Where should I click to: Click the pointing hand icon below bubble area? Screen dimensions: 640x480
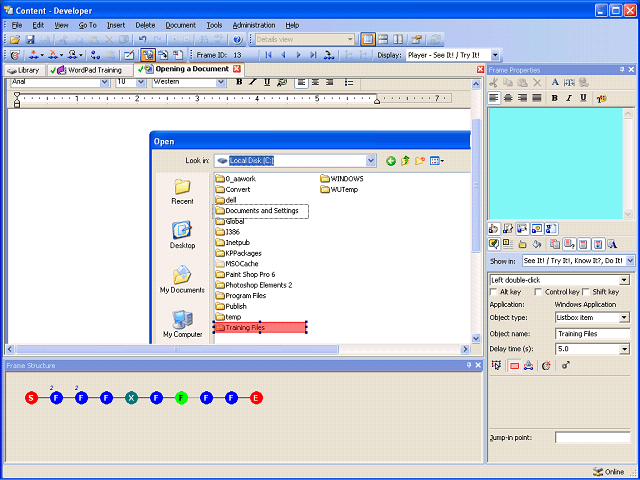pos(493,229)
